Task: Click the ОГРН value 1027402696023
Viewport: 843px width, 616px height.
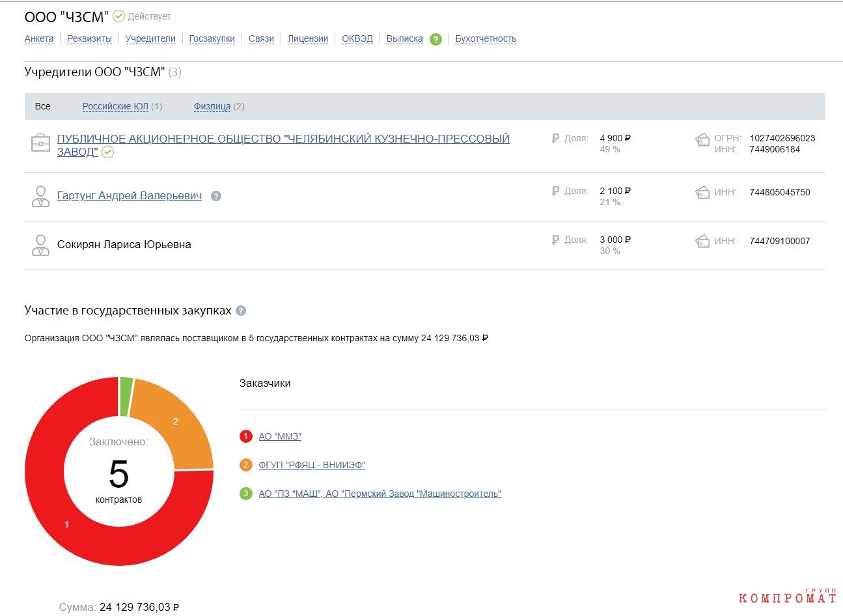Action: tap(782, 138)
